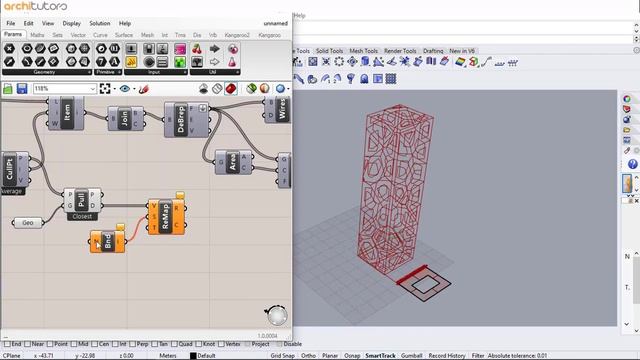The width and height of the screenshot is (640, 360).
Task: Select the pink panel icon in Input
Action: click(x=180, y=49)
